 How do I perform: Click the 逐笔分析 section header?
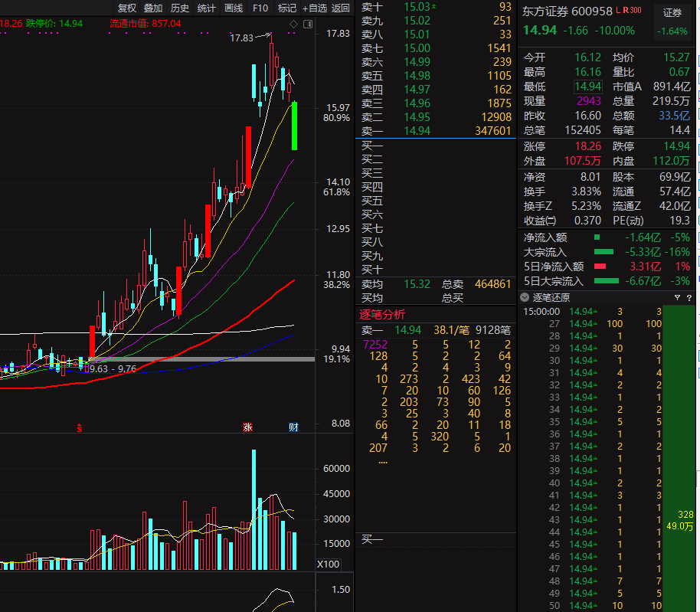pos(382,314)
